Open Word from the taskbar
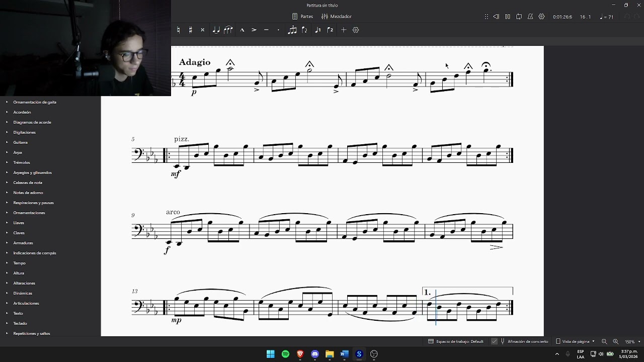The width and height of the screenshot is (644, 362). pos(344,354)
